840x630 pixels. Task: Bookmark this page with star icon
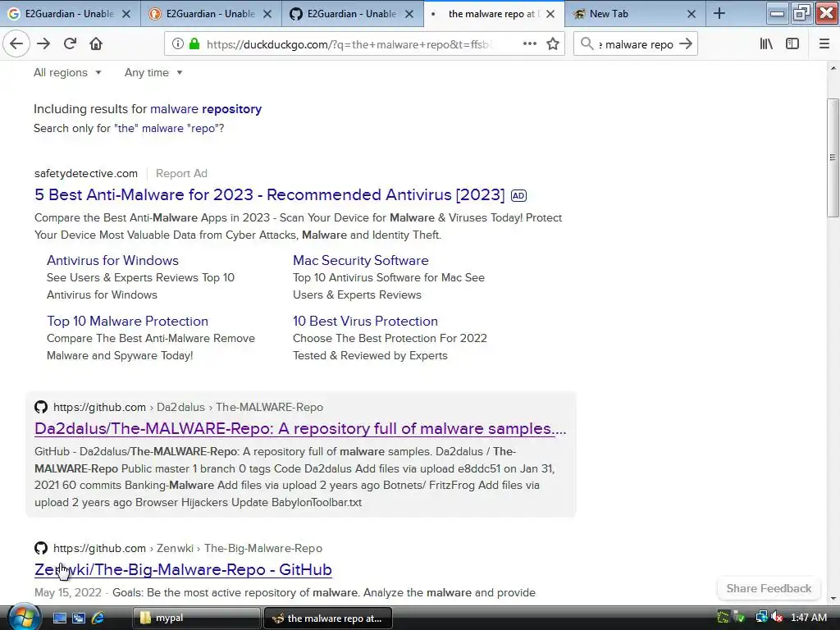point(553,44)
